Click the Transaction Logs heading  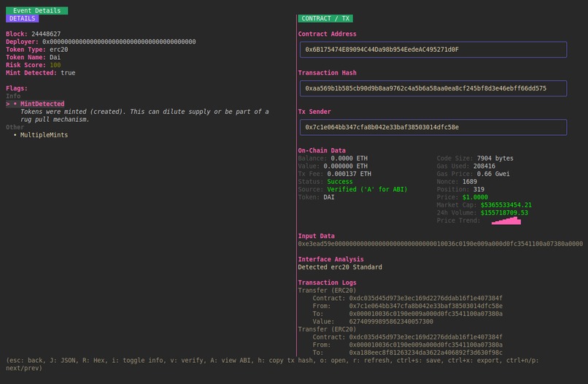[x=327, y=283]
